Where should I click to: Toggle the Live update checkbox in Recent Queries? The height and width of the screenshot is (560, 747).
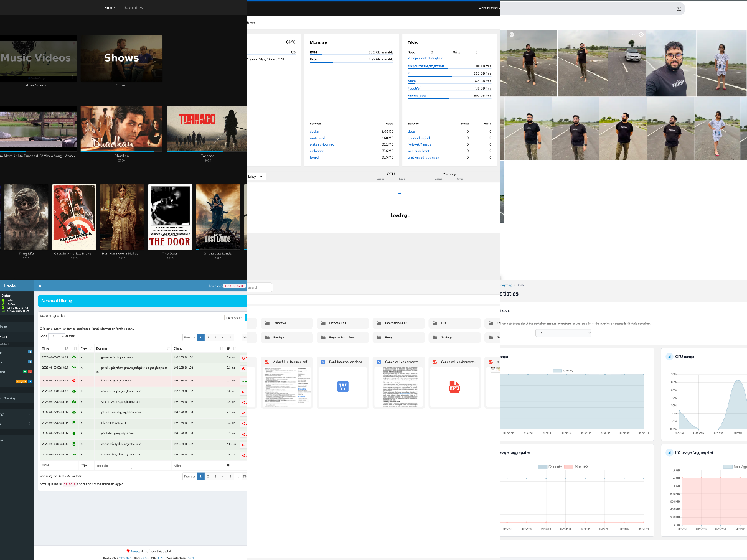coord(222,317)
